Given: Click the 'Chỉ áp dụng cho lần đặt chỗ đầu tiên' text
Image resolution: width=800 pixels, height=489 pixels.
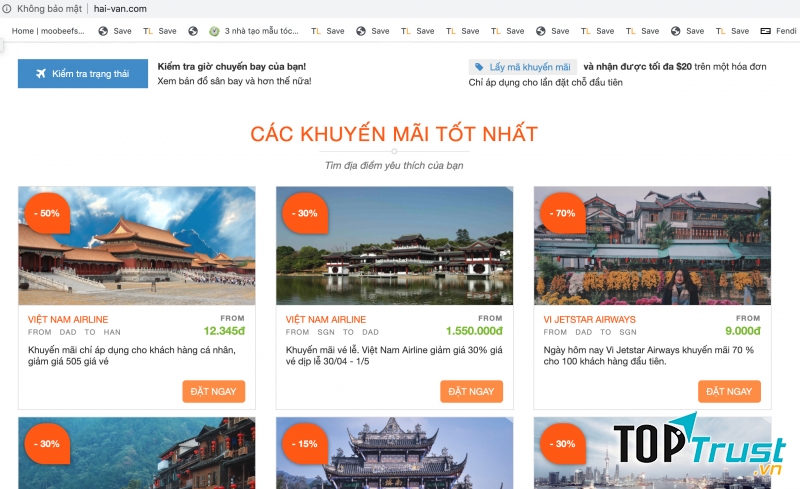Looking at the screenshot, I should coord(545,82).
